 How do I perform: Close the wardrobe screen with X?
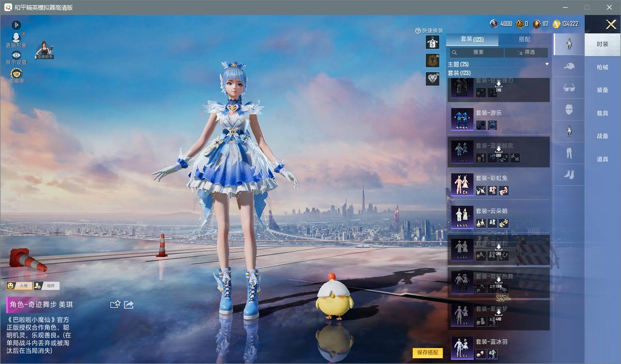point(611,24)
